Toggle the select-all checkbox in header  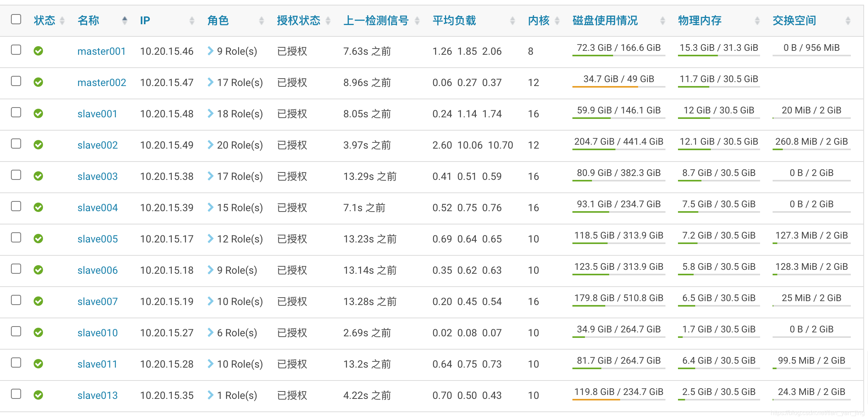click(16, 19)
